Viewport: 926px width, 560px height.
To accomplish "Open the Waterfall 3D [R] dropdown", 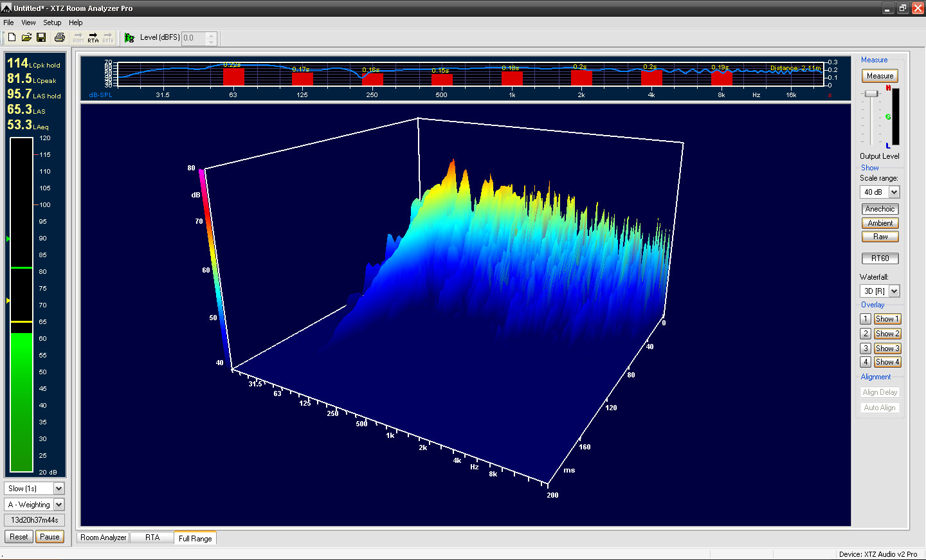I will click(x=894, y=291).
